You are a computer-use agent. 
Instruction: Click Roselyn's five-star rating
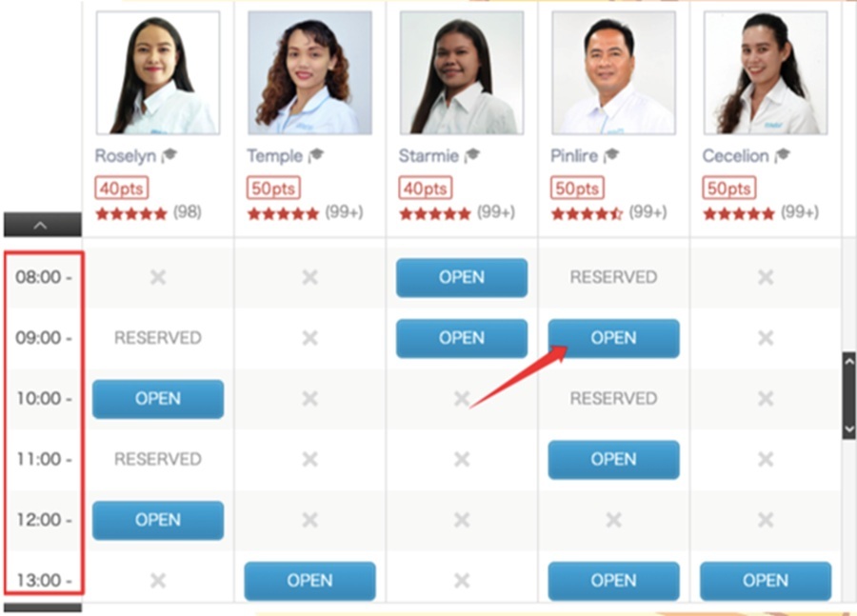(x=131, y=213)
